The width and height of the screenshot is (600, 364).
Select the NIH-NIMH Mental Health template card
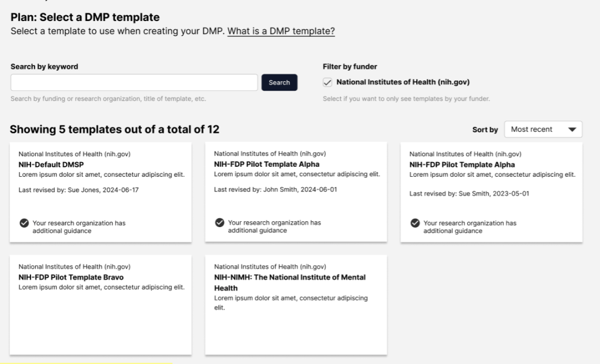point(295,304)
